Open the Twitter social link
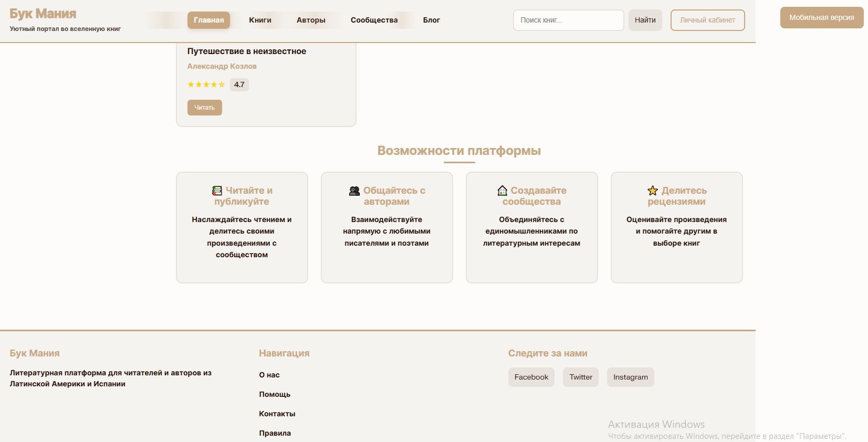Image resolution: width=868 pixels, height=442 pixels. click(580, 377)
